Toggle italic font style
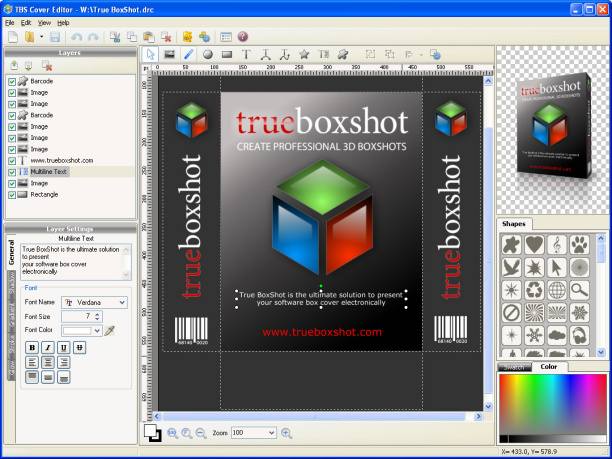This screenshot has width=612, height=459. pos(48,347)
